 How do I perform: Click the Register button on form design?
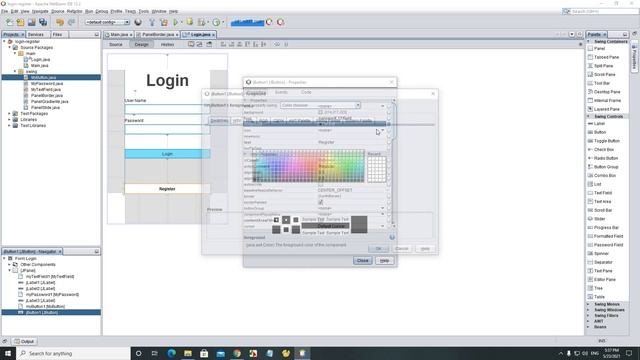click(x=167, y=189)
